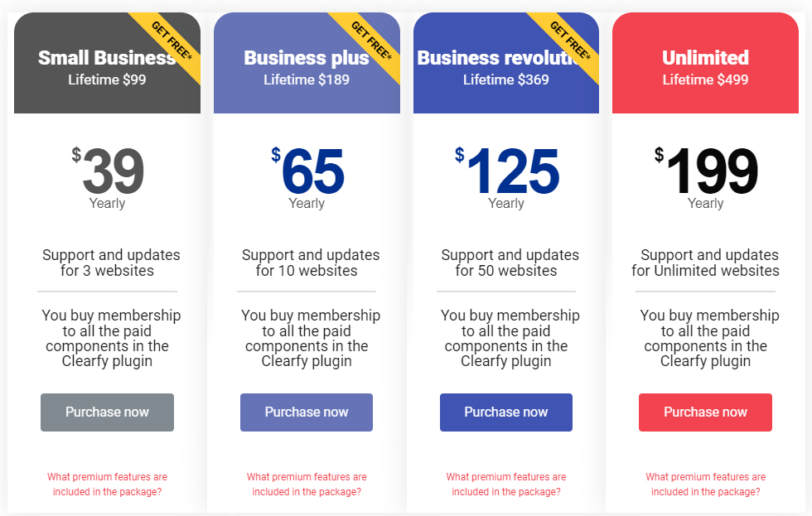Select the Business plus header title
This screenshot has width=812, height=516.
(307, 57)
